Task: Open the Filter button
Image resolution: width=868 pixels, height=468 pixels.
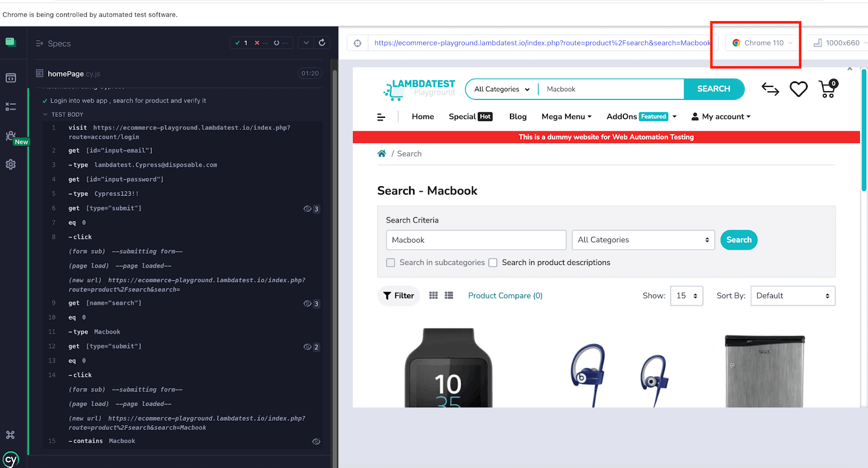Action: 399,296
